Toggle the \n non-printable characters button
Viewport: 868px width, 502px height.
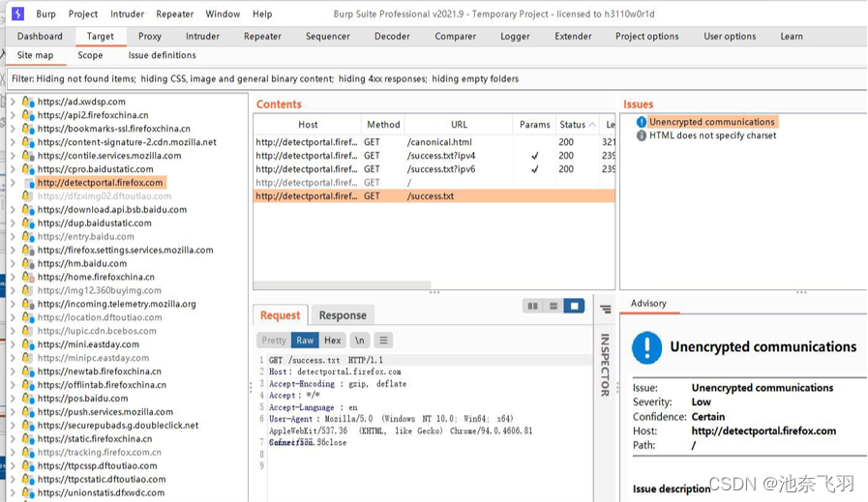[359, 340]
